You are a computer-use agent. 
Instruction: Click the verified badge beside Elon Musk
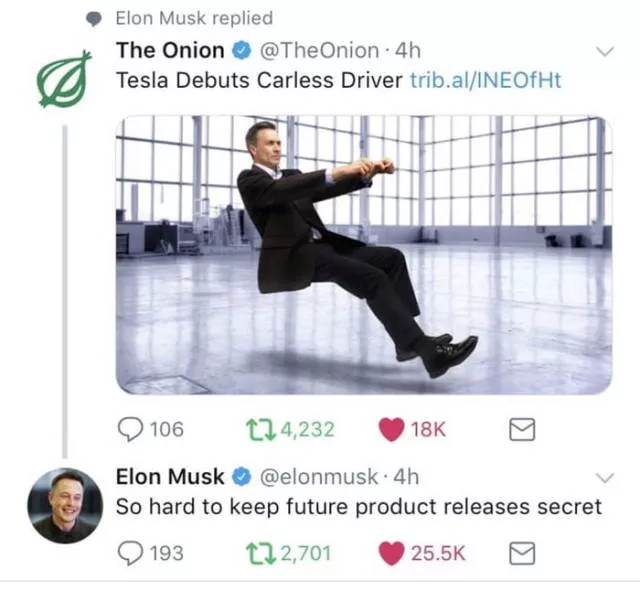242,477
